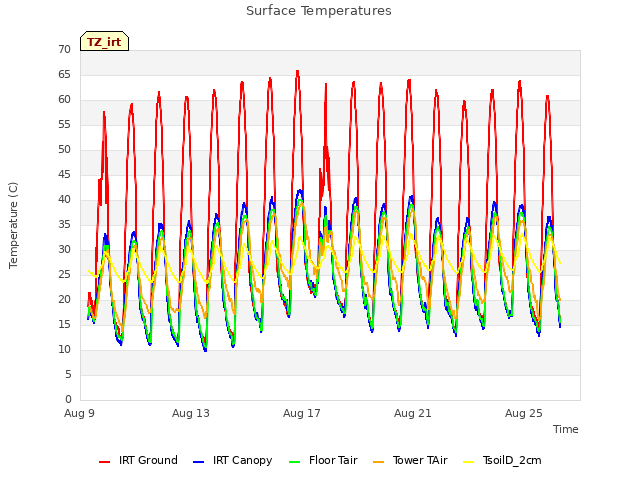Click the blue IRT Canopy legend swatch

pos(198,462)
